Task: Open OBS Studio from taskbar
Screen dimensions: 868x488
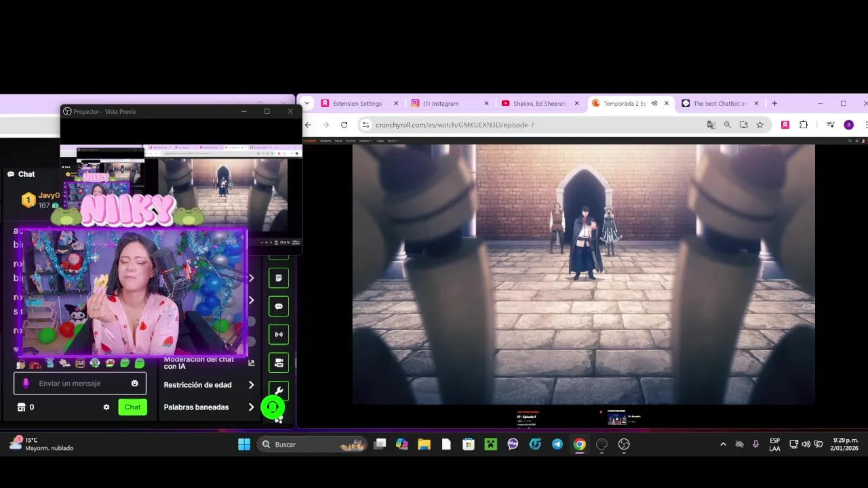Action: (x=624, y=445)
